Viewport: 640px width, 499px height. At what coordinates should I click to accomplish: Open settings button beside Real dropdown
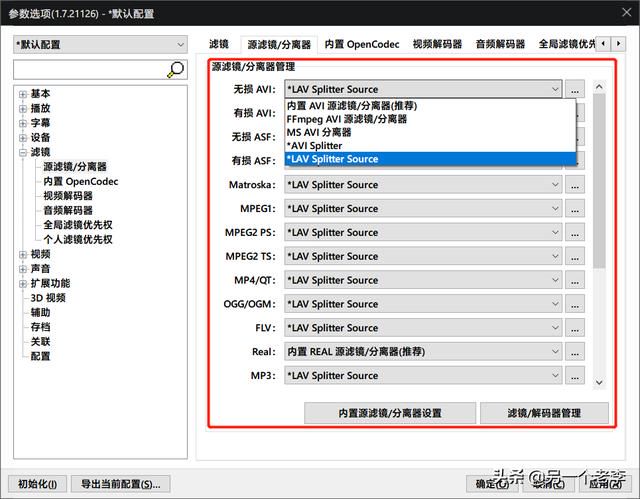pyautogui.click(x=575, y=352)
